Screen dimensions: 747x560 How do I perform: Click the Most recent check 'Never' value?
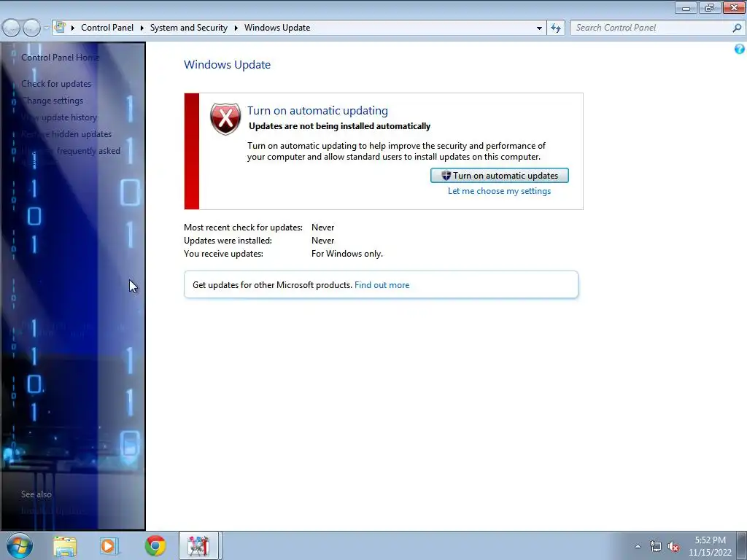(x=323, y=227)
